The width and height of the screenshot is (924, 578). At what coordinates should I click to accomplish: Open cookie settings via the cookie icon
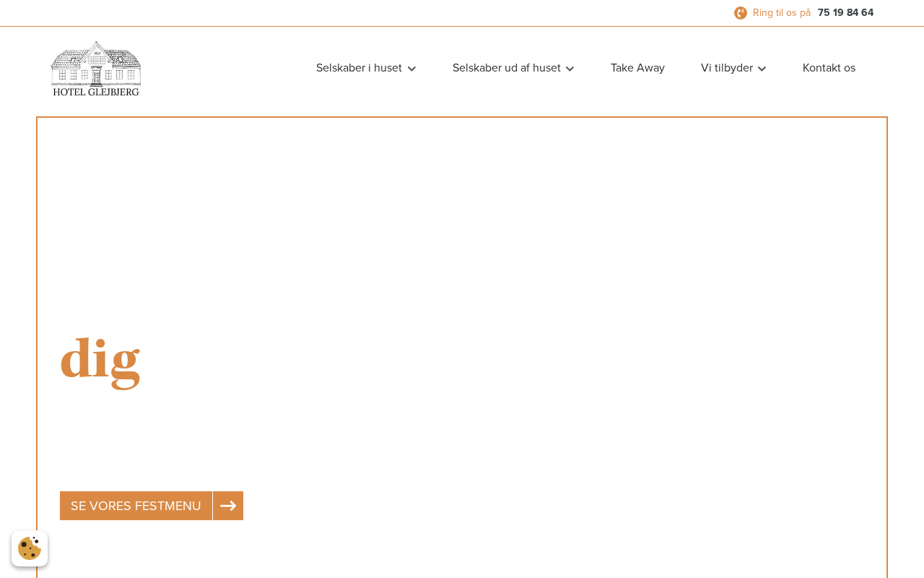tap(30, 548)
